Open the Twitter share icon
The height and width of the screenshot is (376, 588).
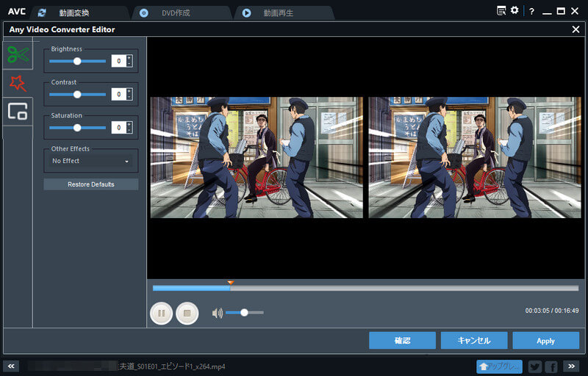click(x=535, y=366)
